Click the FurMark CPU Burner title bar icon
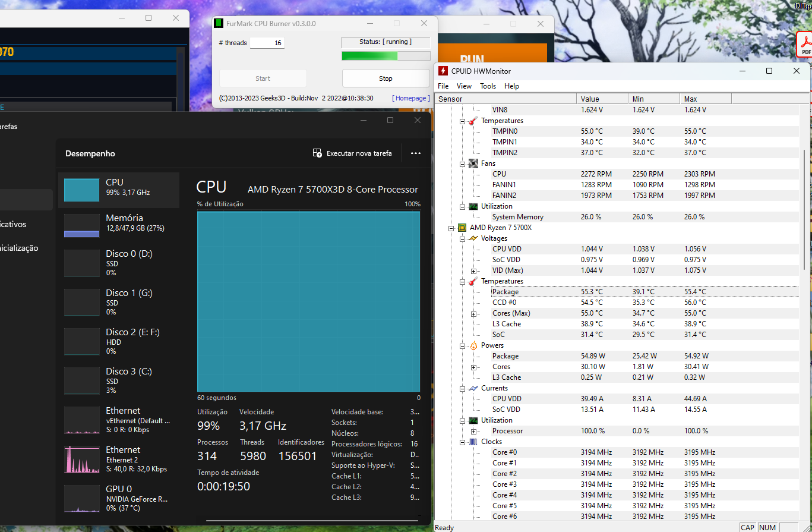The height and width of the screenshot is (532, 812). [x=219, y=24]
